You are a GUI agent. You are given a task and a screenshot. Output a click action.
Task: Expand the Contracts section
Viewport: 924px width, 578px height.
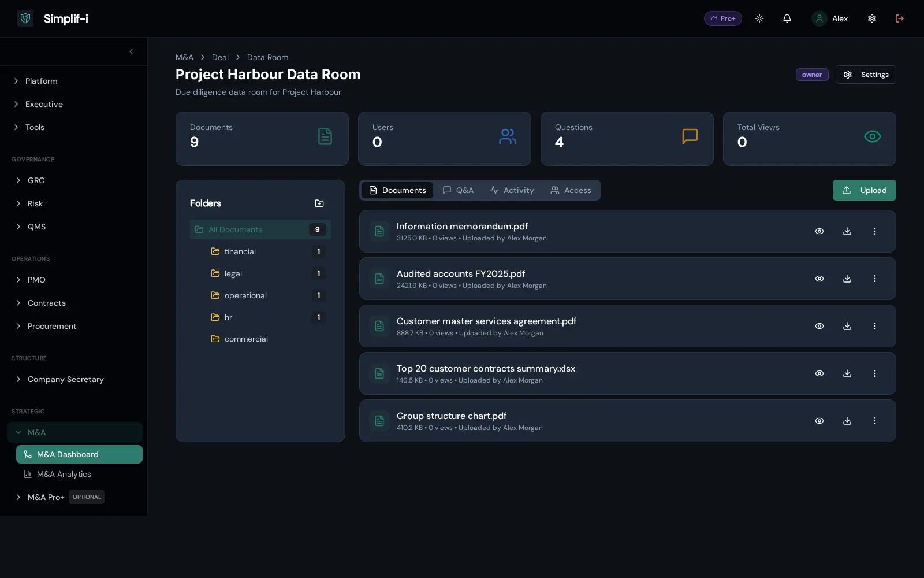[73, 303]
